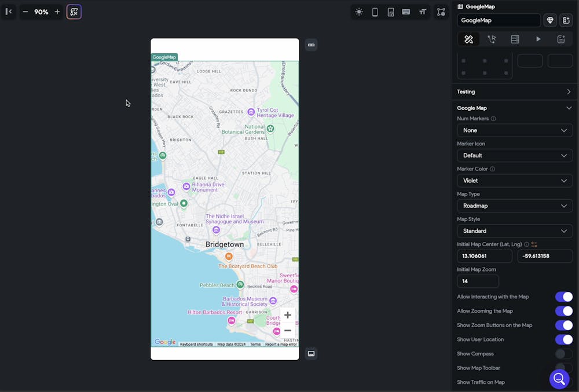Click the keyboard preview icon in the toolbar
Screen dimensions: 579x392
coord(406,12)
